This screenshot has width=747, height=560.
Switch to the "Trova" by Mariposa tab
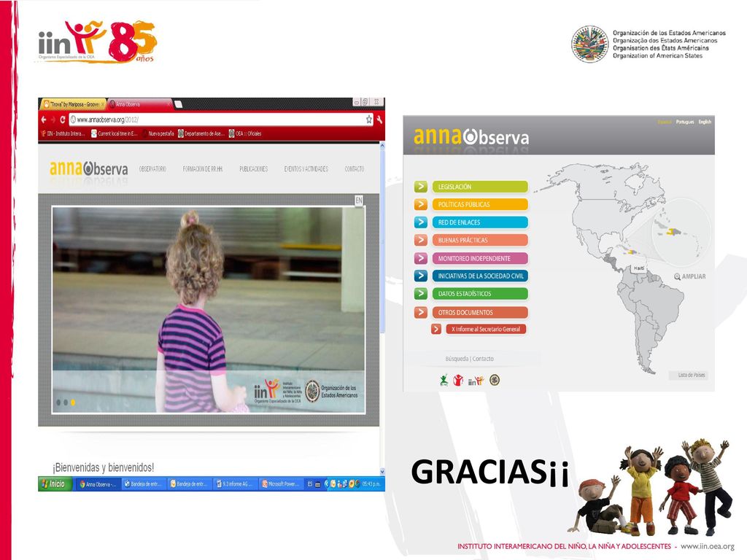tap(73, 104)
